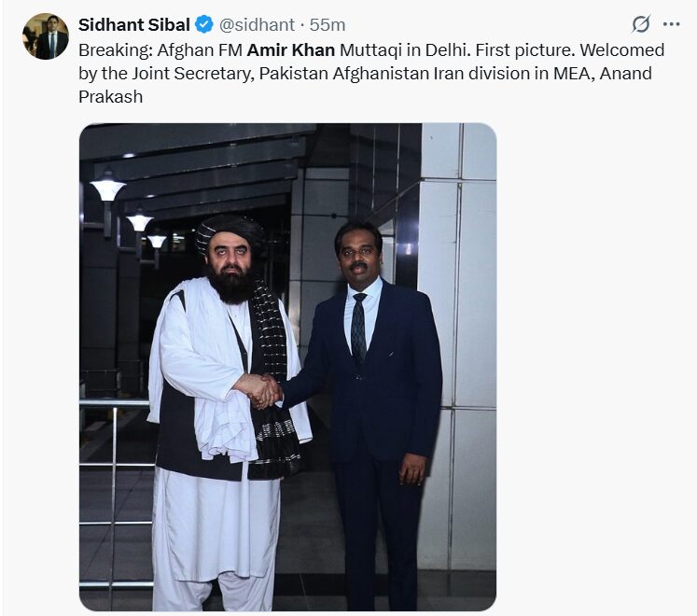Open the 55m timestamp link
This screenshot has width=697, height=616.
(x=328, y=24)
